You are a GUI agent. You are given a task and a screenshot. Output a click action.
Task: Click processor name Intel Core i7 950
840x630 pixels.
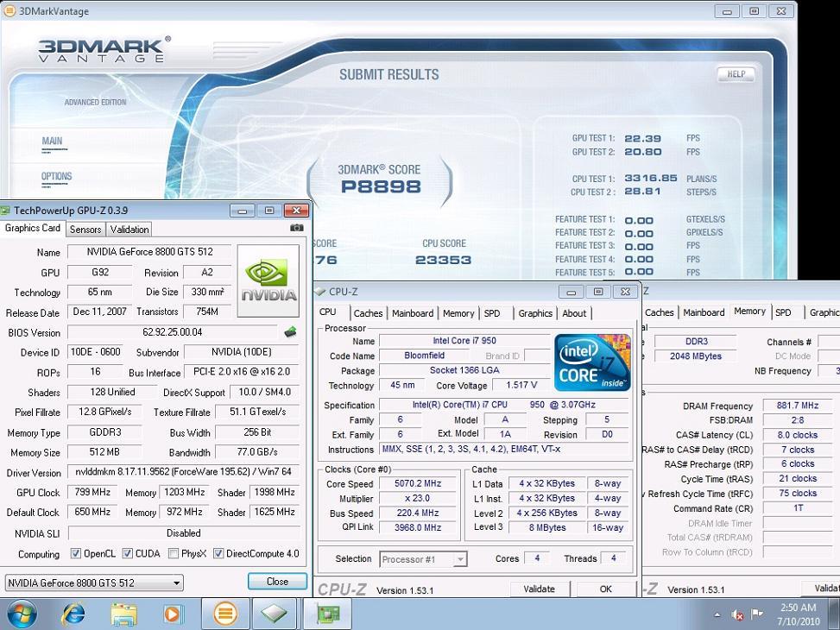click(464, 341)
